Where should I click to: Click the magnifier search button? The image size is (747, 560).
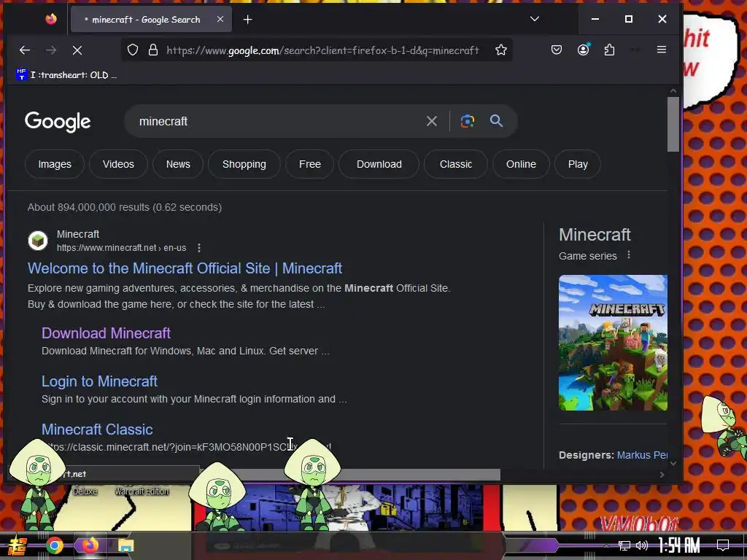click(x=496, y=121)
